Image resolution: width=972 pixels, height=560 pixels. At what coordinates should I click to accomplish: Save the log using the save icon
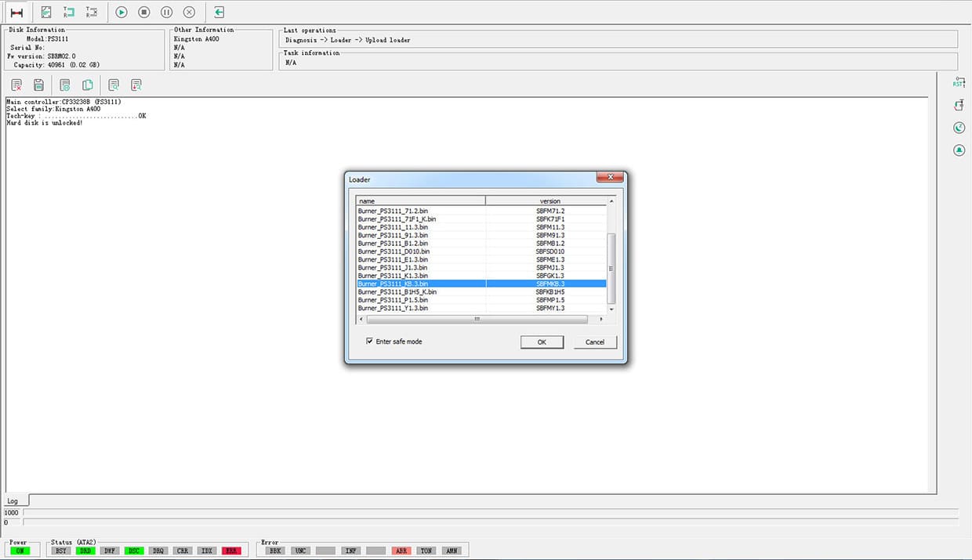tap(38, 85)
